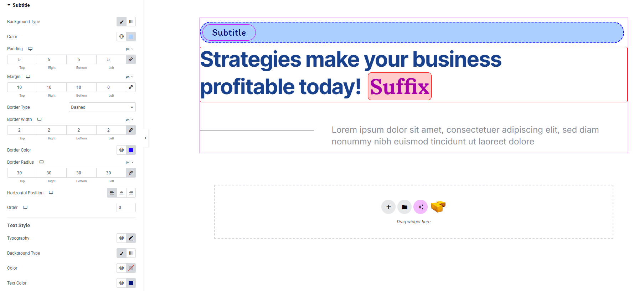Click the Order number input field
This screenshot has height=291, width=644.
point(126,208)
